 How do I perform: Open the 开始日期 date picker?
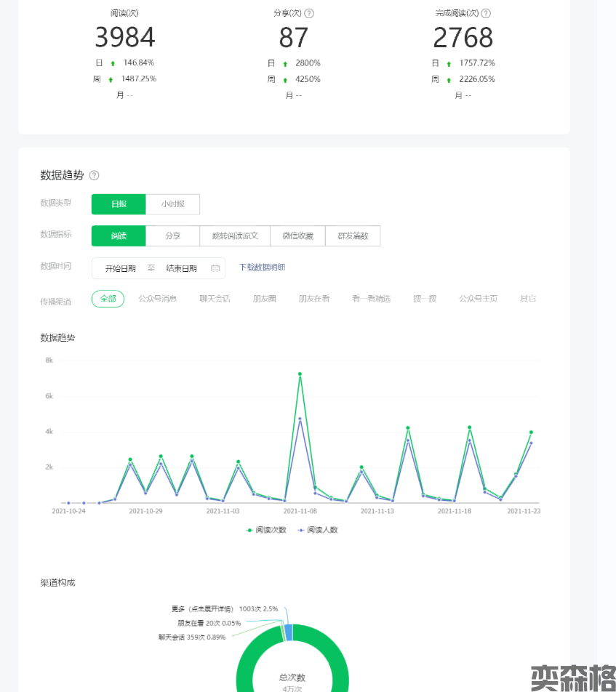click(120, 268)
